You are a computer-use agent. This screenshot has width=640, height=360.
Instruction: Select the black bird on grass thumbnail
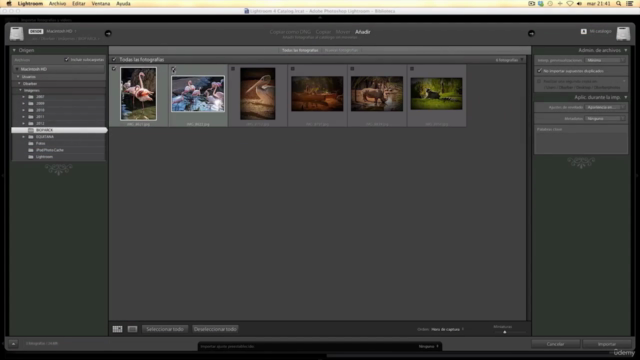[x=436, y=94]
